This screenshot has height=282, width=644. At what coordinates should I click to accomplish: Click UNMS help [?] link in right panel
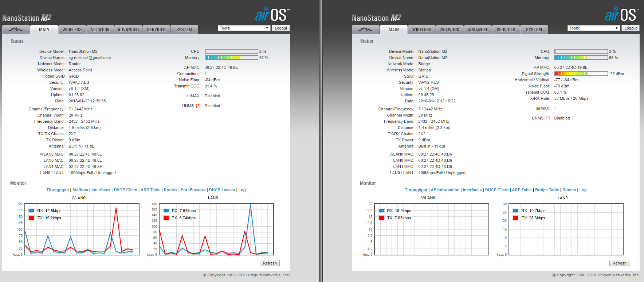[x=548, y=118]
